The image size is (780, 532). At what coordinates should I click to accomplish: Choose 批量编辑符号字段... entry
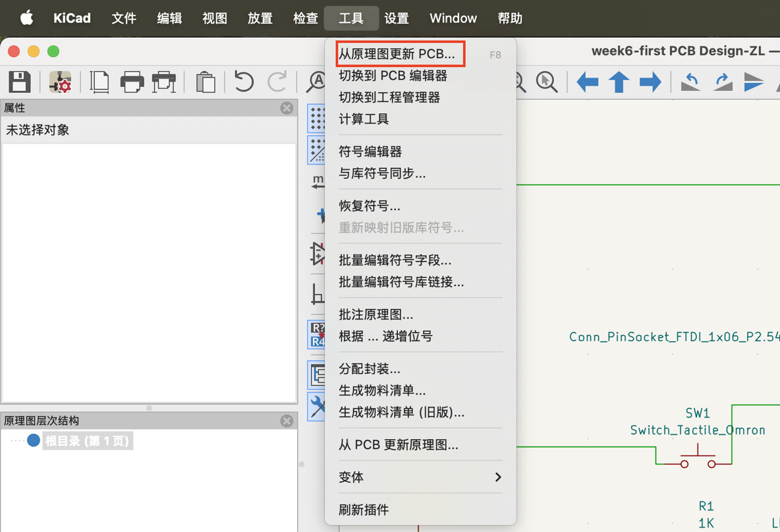(x=420, y=260)
